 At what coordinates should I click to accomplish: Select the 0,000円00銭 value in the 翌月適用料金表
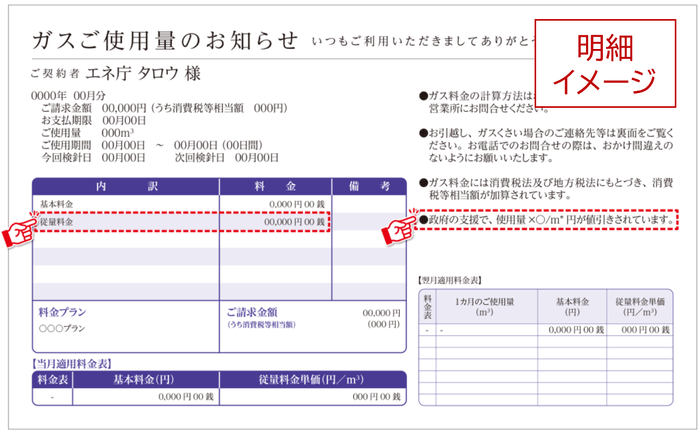coord(576,330)
